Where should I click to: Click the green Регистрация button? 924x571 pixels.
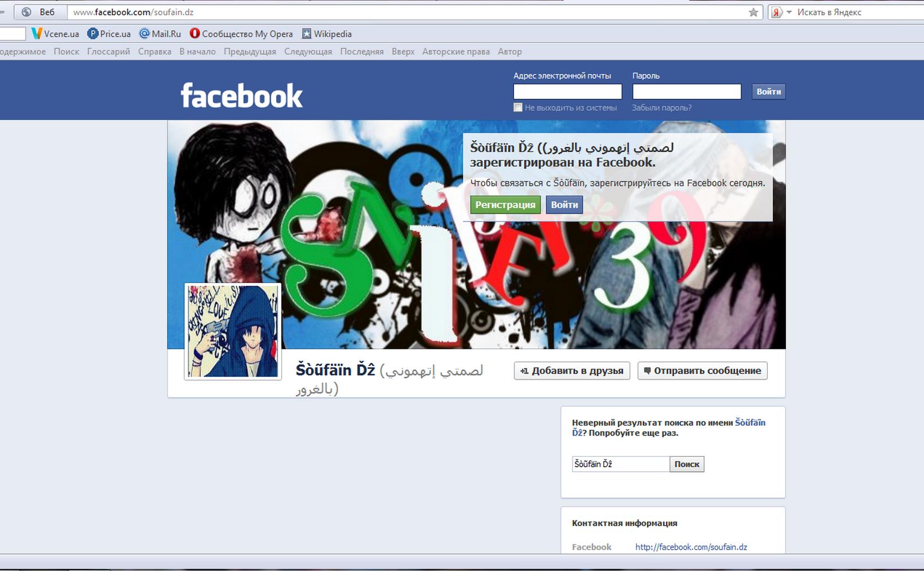505,205
